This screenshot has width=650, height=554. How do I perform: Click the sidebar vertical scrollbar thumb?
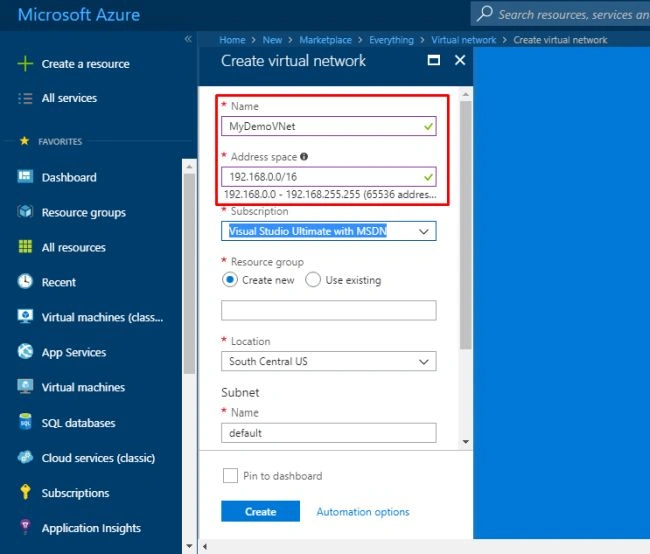[189, 274]
